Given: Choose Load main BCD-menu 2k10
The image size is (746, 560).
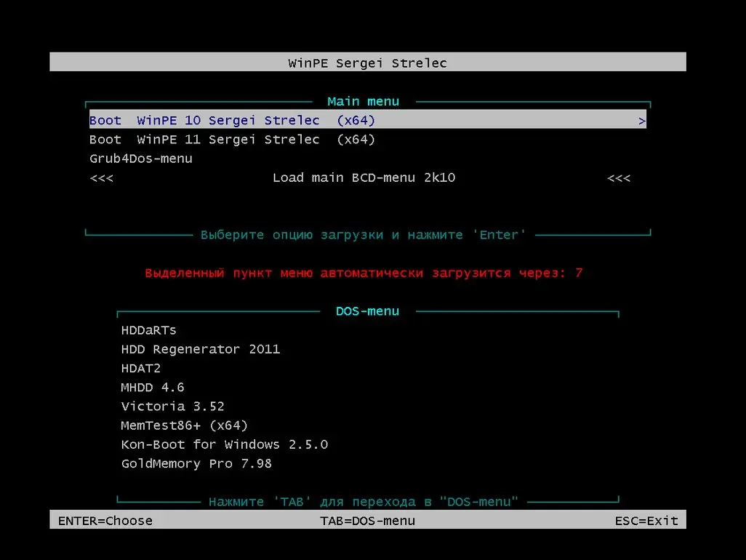Looking at the screenshot, I should (x=364, y=177).
